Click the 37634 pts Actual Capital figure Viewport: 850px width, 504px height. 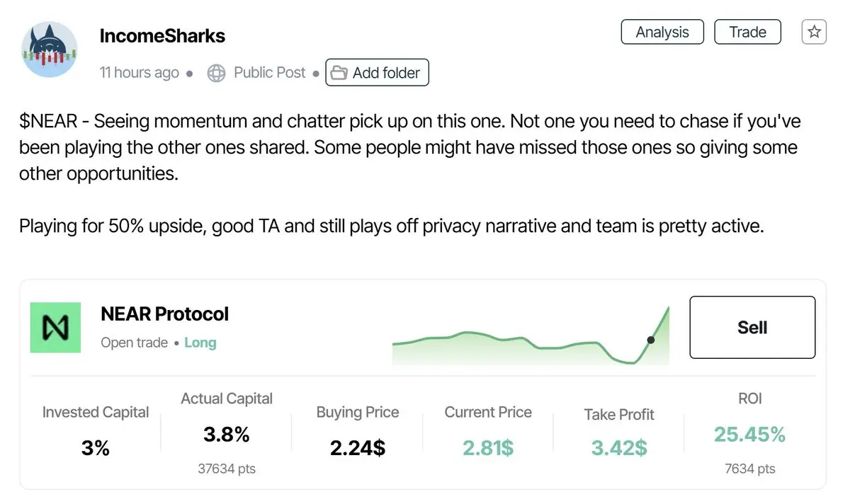227,469
